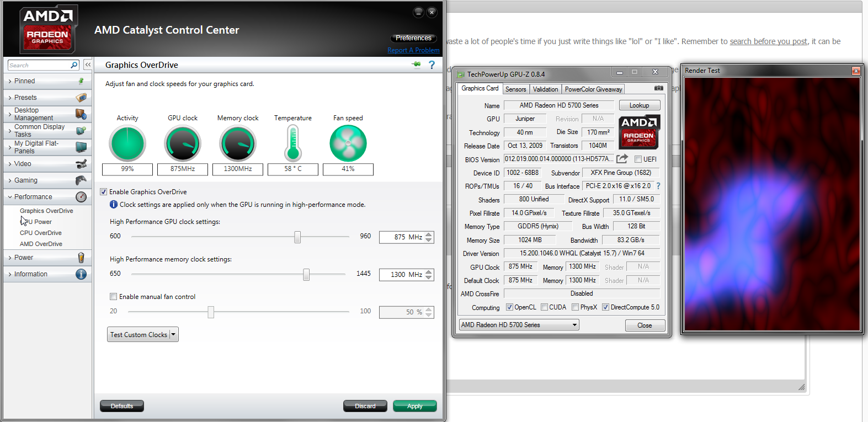Click the Gaming controller icon
The width and height of the screenshot is (868, 422).
click(81, 180)
